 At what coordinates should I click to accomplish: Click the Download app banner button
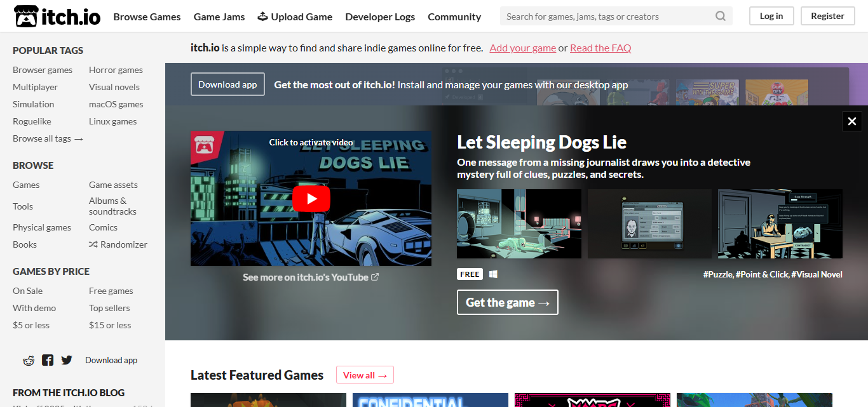(227, 84)
